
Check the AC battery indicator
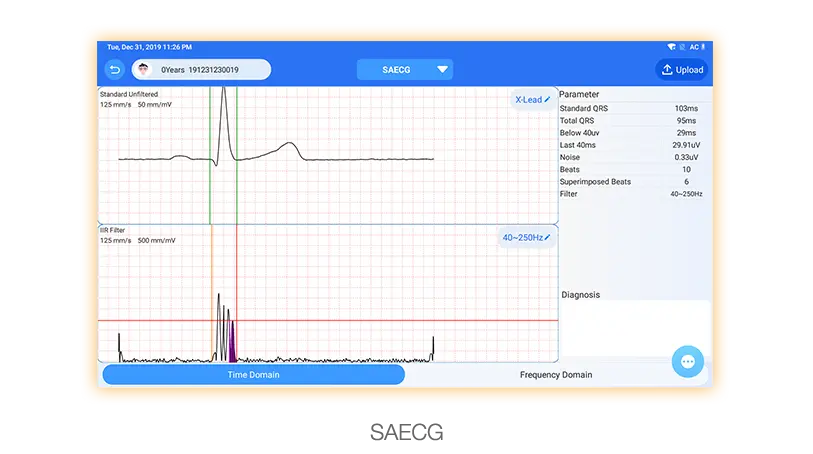(x=697, y=47)
